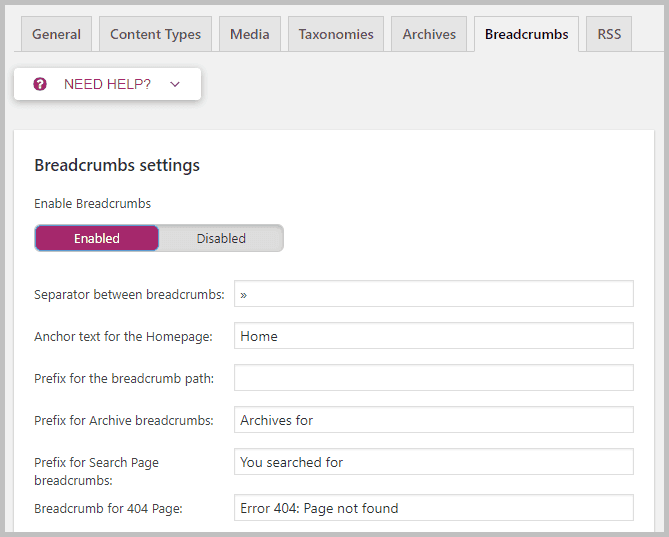The height and width of the screenshot is (537, 669).
Task: Click the Enable Breadcrumbs label
Action: [92, 203]
